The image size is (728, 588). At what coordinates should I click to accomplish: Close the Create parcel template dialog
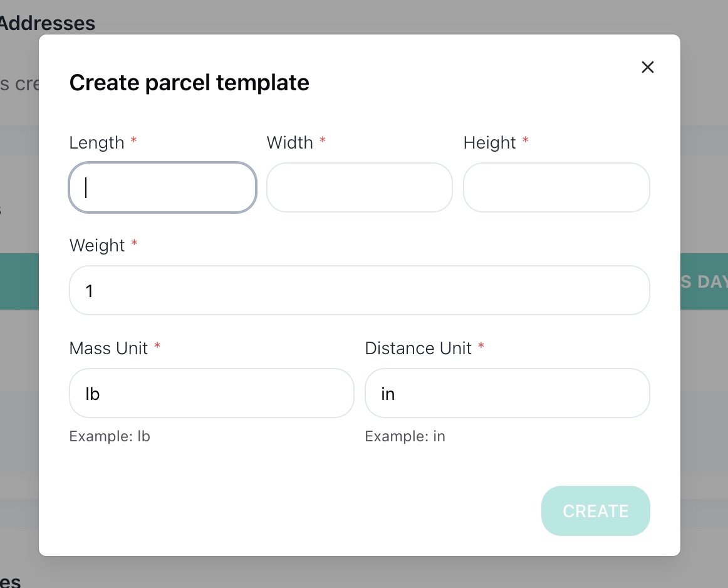point(648,67)
